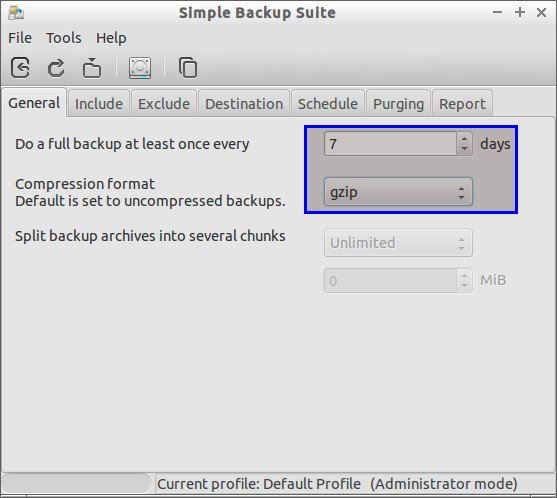This screenshot has height=498, width=557.
Task: Switch to the Include tab
Action: (99, 104)
